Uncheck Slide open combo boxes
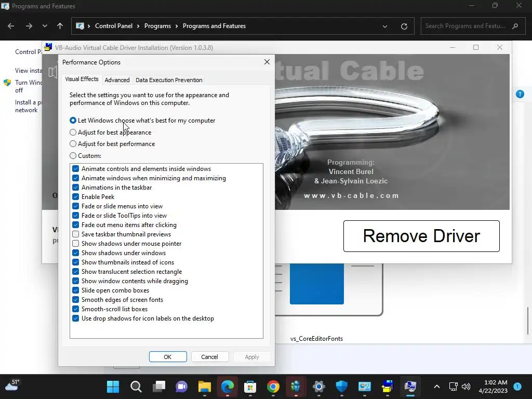Screen dimensions: 532x399 pyautogui.click(x=76, y=290)
